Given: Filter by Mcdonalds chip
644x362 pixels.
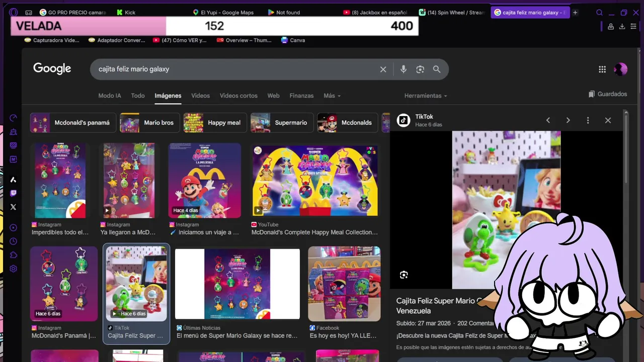Looking at the screenshot, I should click(348, 123).
